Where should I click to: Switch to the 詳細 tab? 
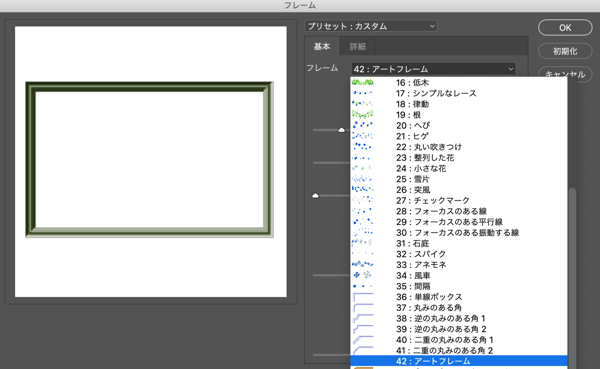click(x=358, y=46)
